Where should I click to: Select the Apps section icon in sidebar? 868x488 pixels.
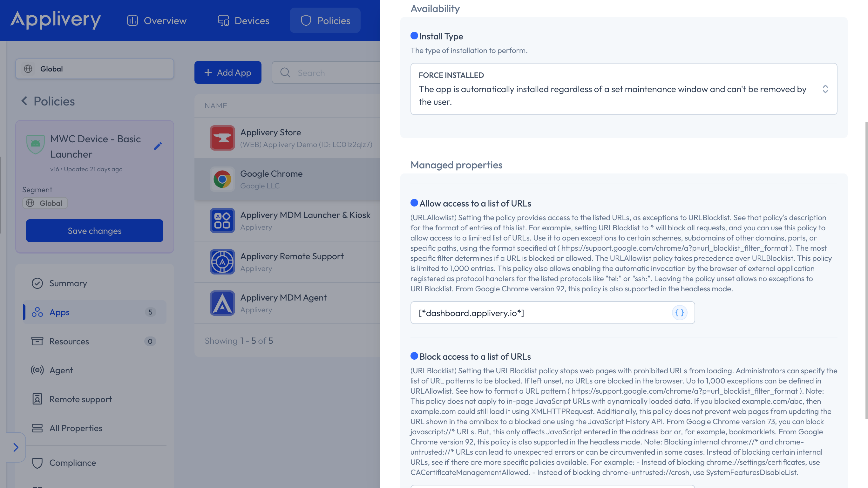pyautogui.click(x=37, y=312)
